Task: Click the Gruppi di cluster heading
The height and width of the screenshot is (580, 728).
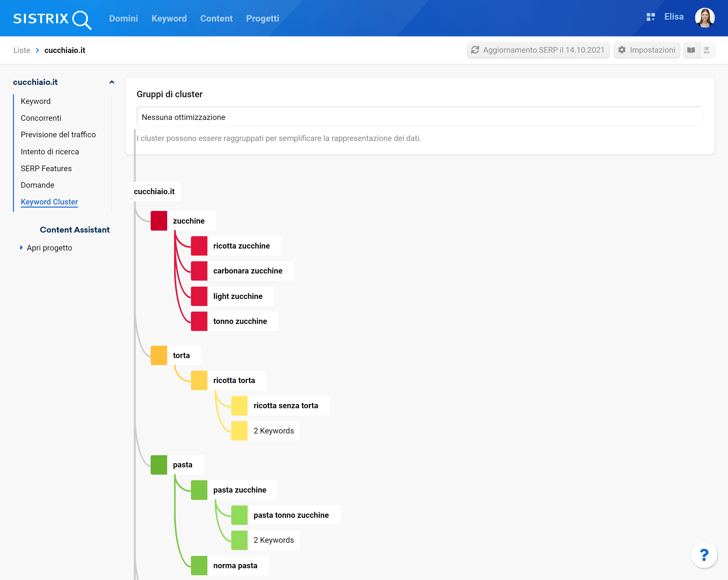Action: 169,94
